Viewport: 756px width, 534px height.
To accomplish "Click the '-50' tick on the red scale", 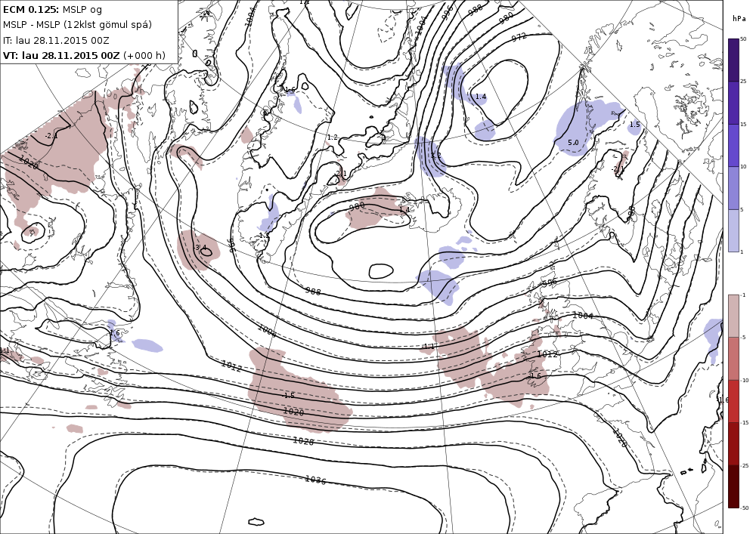I will click(745, 508).
